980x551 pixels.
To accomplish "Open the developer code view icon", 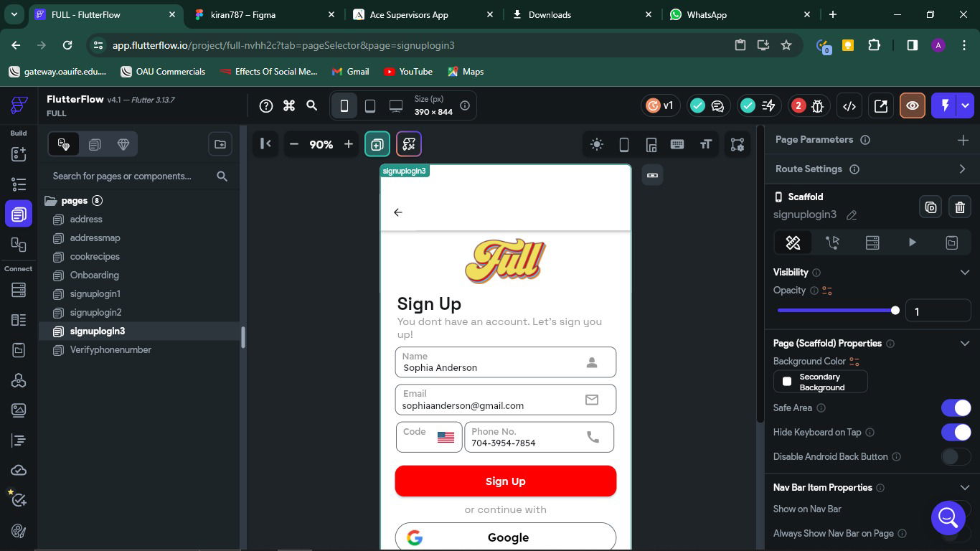I will [849, 105].
